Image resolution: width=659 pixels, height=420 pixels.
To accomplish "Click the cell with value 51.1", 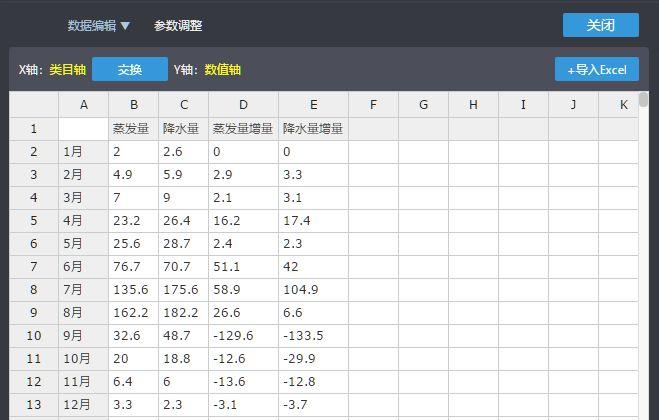I will 243,267.
